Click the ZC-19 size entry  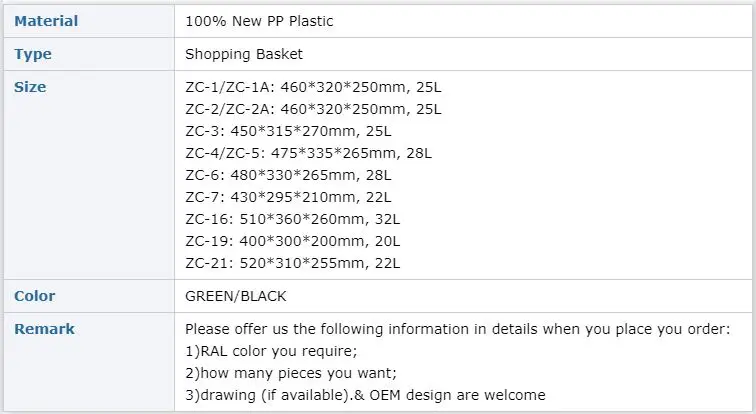pyautogui.click(x=293, y=241)
